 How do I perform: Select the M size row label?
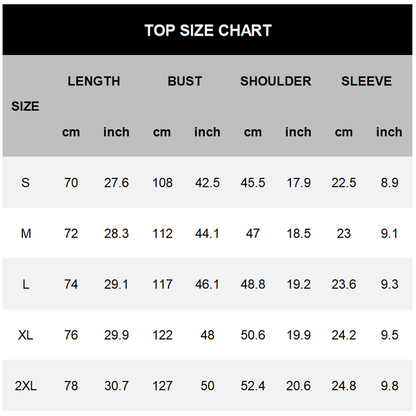tap(26, 233)
